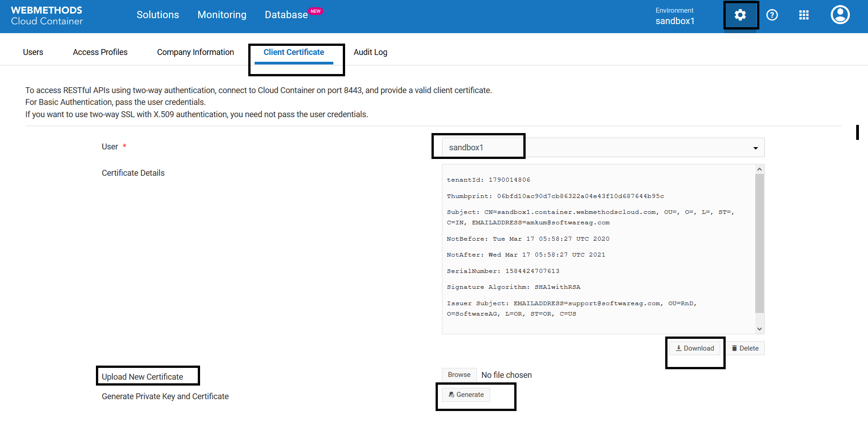This screenshot has height=421, width=868.
Task: Click the scroll down arrow in Certificate Details
Action: coord(759,329)
